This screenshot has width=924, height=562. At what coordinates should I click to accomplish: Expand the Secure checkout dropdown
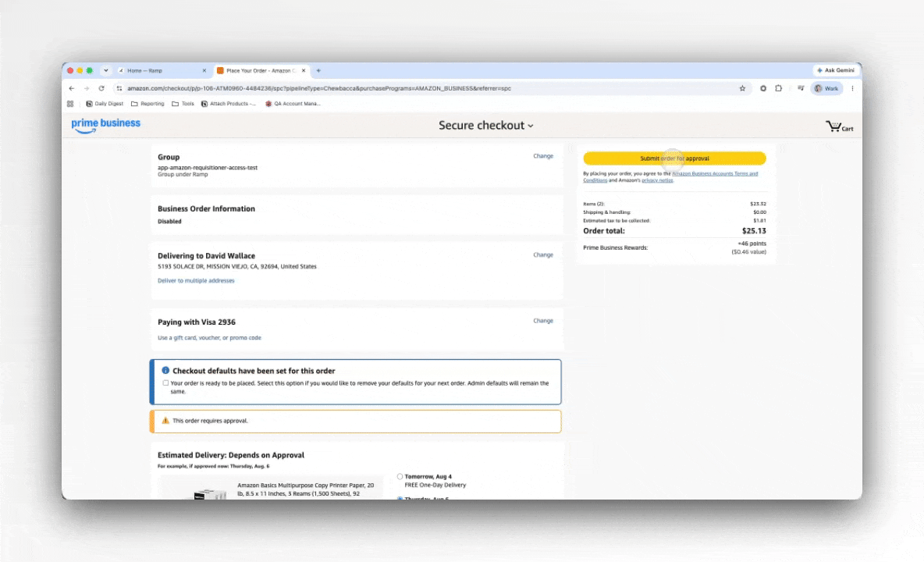[x=485, y=126]
